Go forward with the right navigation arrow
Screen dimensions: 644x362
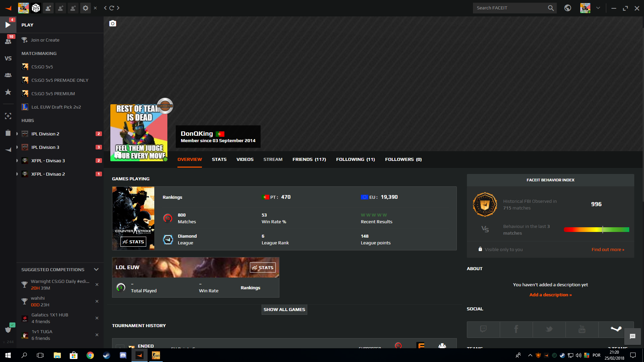118,8
